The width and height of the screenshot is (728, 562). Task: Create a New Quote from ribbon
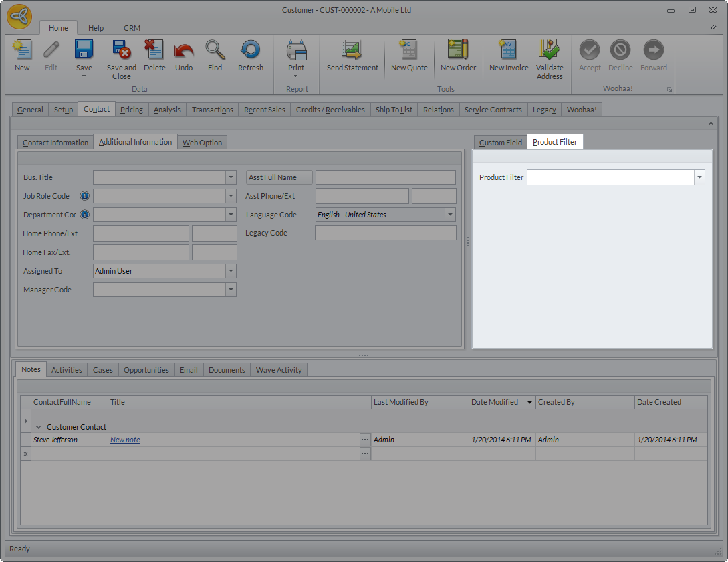coord(408,50)
